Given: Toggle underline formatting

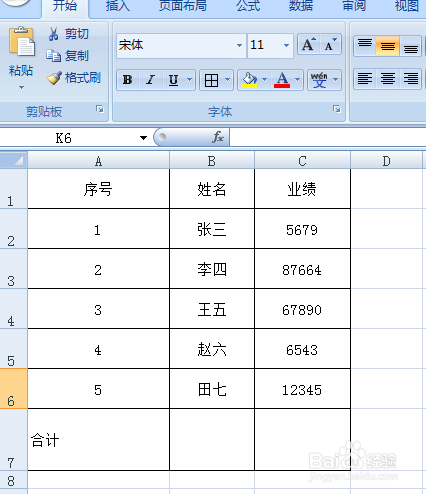Looking at the screenshot, I should 173,80.
